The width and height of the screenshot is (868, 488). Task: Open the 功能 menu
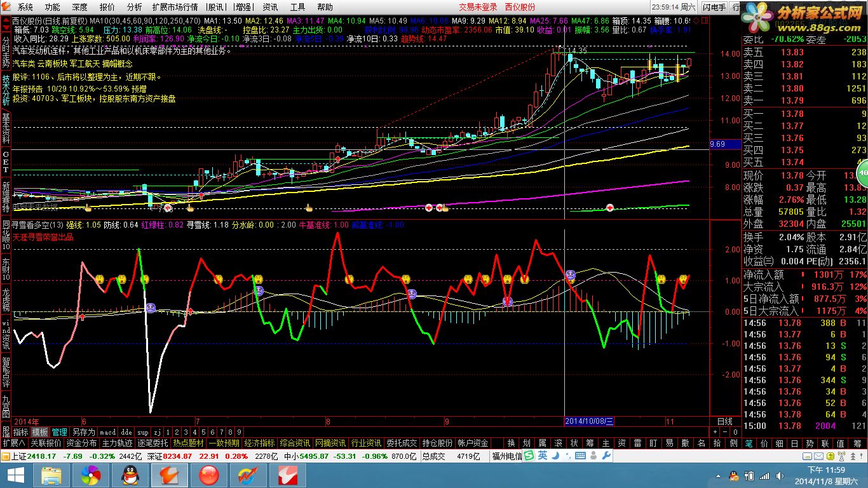click(52, 7)
